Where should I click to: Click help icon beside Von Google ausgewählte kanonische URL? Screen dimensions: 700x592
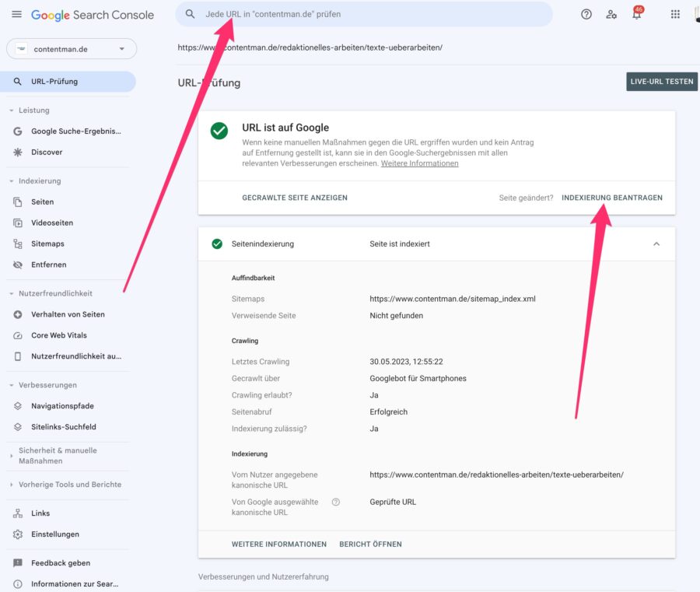click(336, 502)
